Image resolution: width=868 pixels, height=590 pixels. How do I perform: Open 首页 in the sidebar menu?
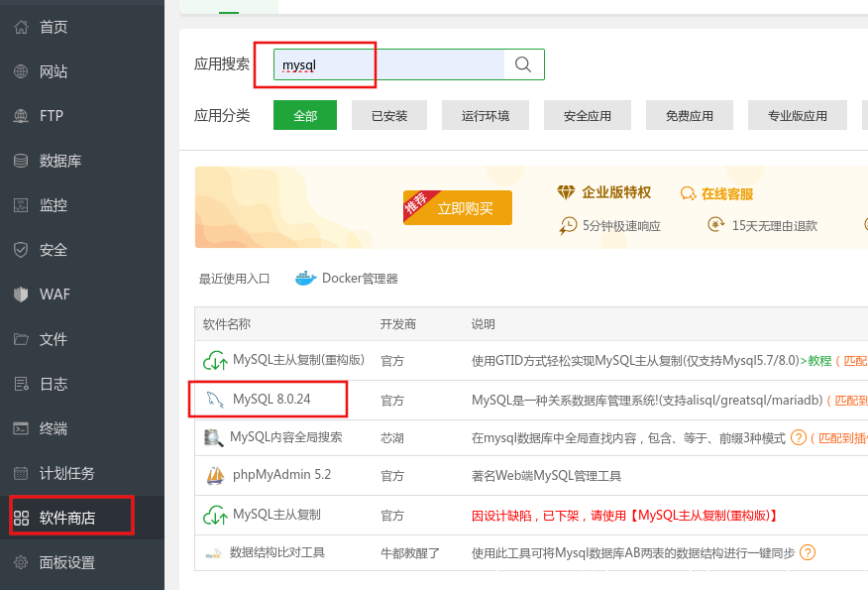54,27
